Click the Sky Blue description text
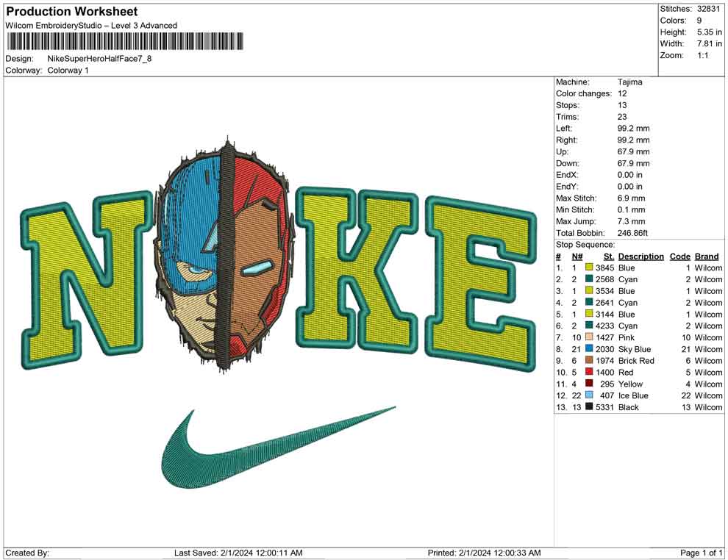The height and width of the screenshot is (560, 728). pos(634,349)
